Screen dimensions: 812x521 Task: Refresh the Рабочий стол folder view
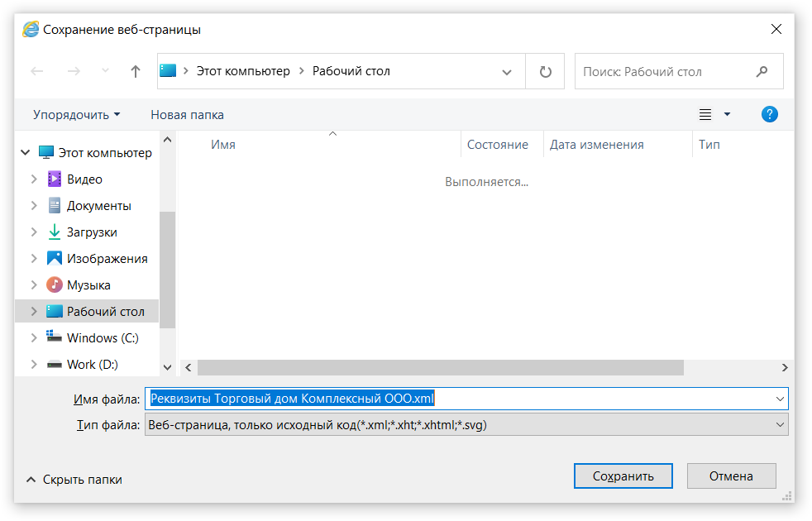545,72
